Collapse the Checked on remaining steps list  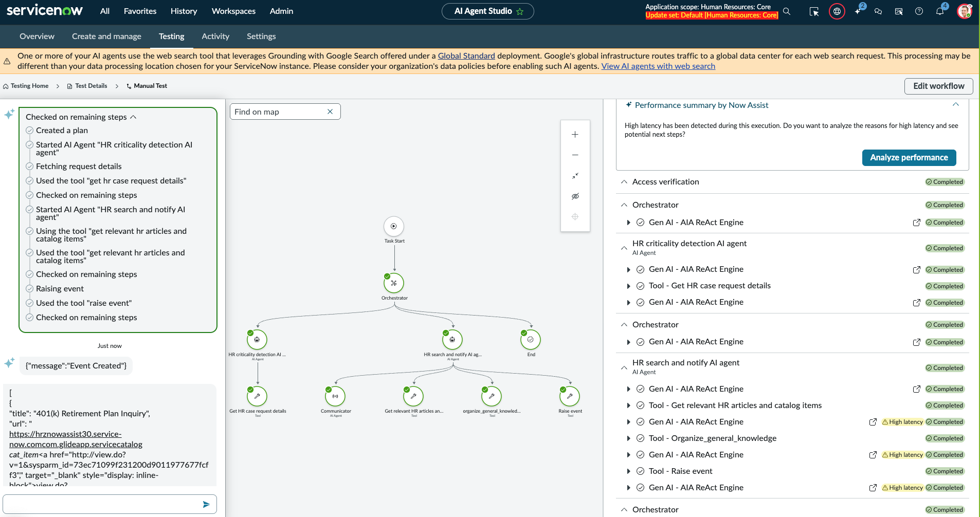coord(133,117)
